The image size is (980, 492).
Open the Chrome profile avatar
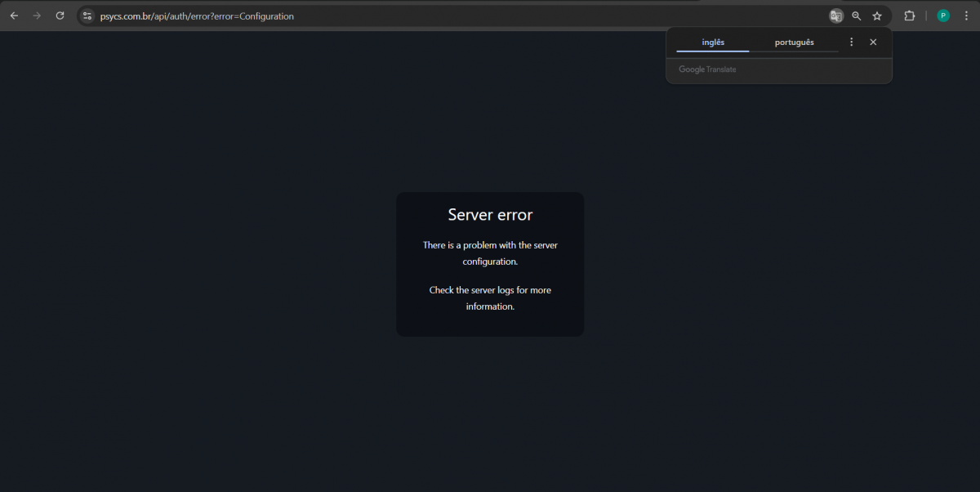coord(943,16)
